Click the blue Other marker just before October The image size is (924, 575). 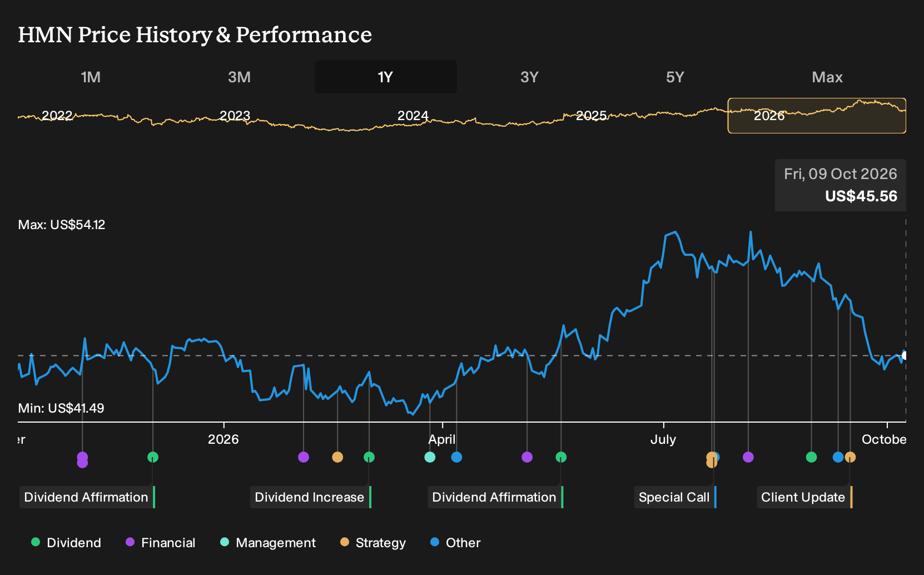pyautogui.click(x=838, y=457)
